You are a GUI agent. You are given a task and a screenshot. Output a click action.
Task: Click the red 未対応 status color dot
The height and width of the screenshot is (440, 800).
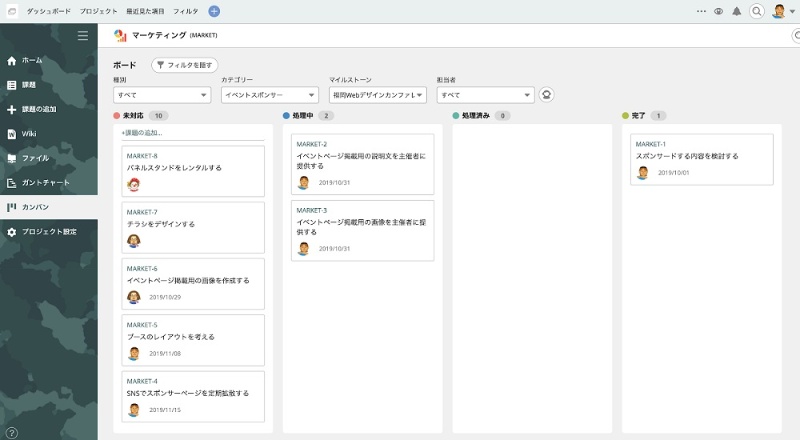pos(117,116)
